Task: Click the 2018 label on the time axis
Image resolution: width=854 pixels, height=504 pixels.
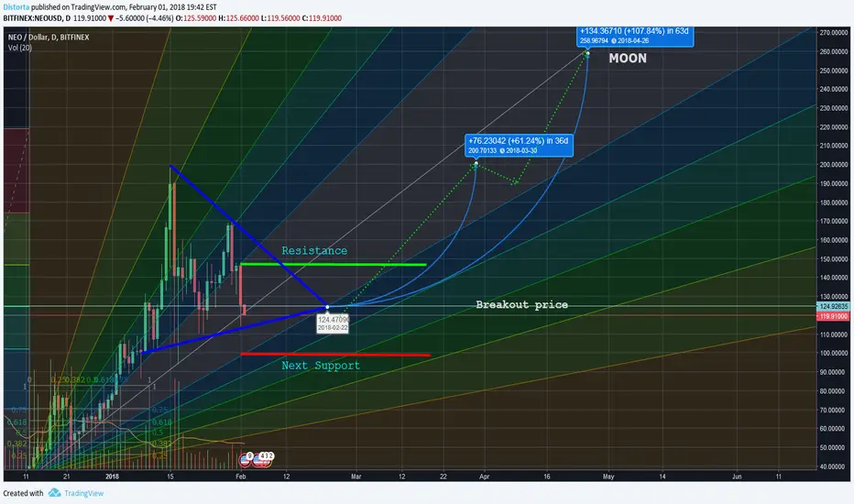Action: [112, 477]
